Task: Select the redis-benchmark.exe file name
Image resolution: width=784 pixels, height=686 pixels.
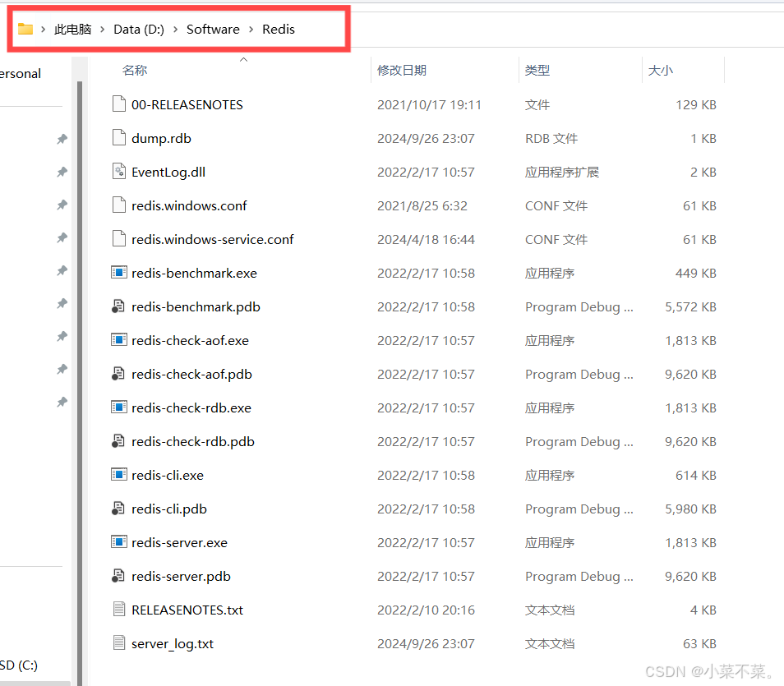Action: (x=194, y=273)
